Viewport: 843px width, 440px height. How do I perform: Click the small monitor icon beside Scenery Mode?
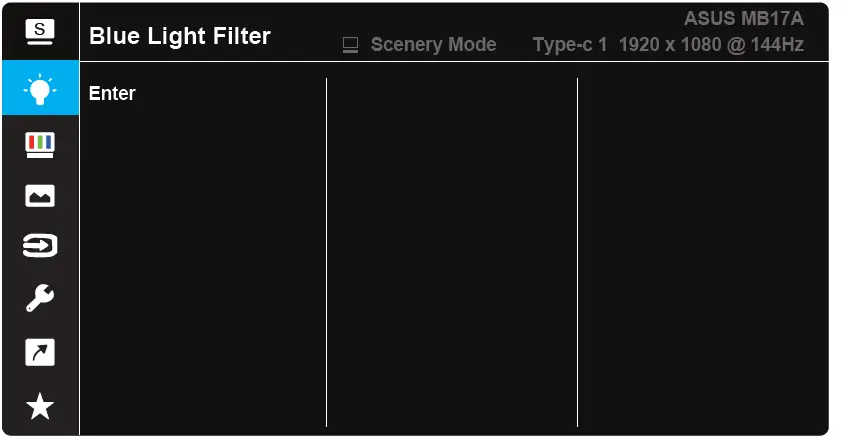point(350,45)
